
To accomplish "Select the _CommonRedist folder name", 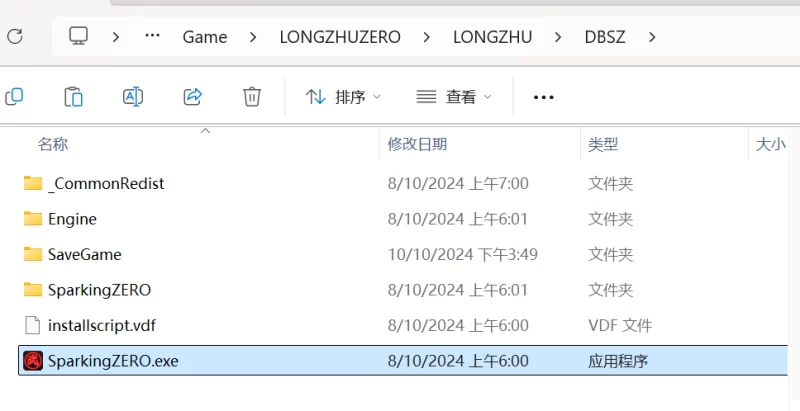I will point(106,183).
